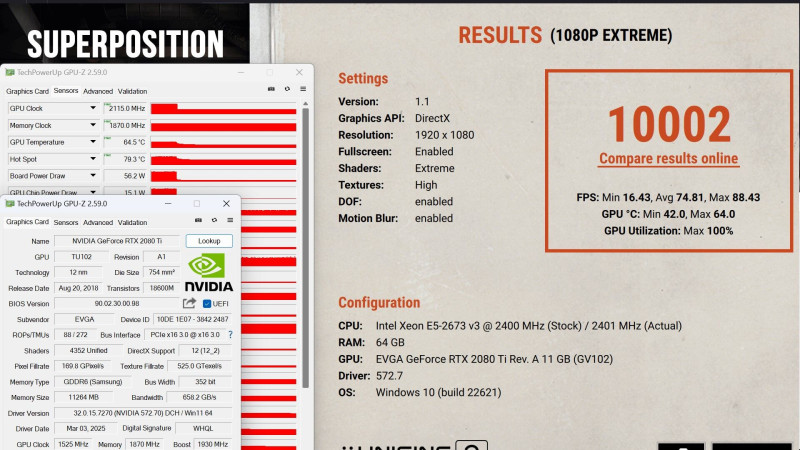Click the Hot Spot red sensor graph
Image resolution: width=800 pixels, height=450 pixels.
pos(223,159)
